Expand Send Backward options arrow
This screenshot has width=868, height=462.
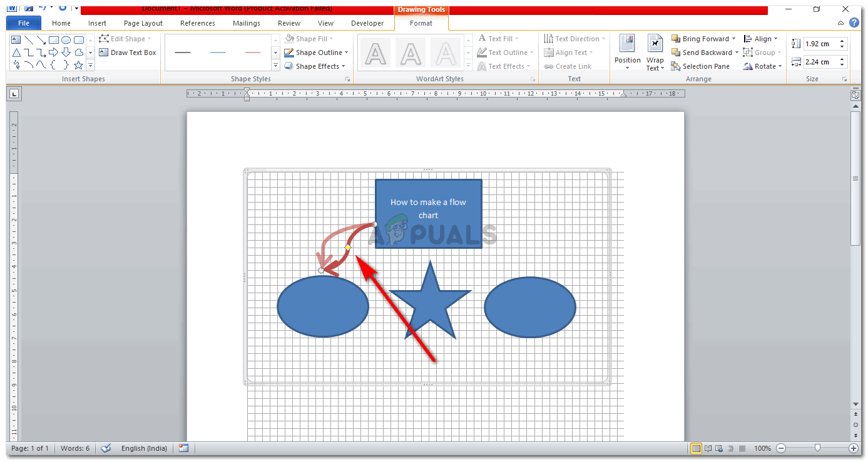point(737,53)
